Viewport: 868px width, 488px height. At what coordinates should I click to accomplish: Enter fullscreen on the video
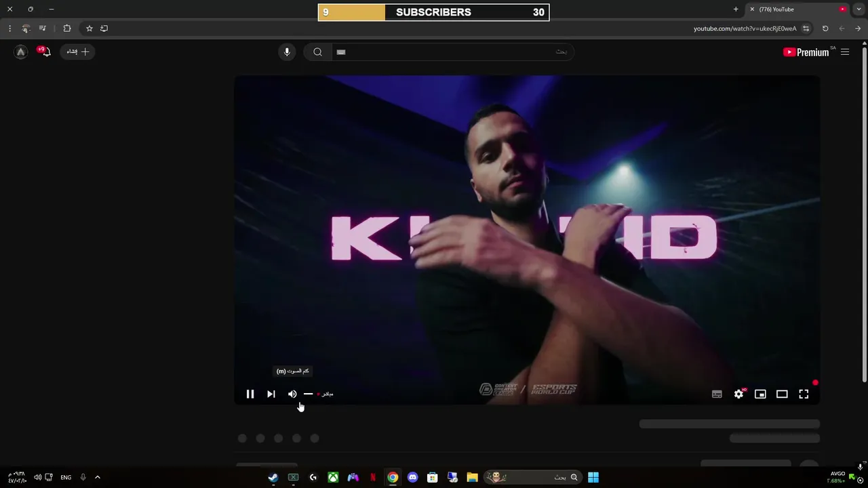tap(804, 394)
